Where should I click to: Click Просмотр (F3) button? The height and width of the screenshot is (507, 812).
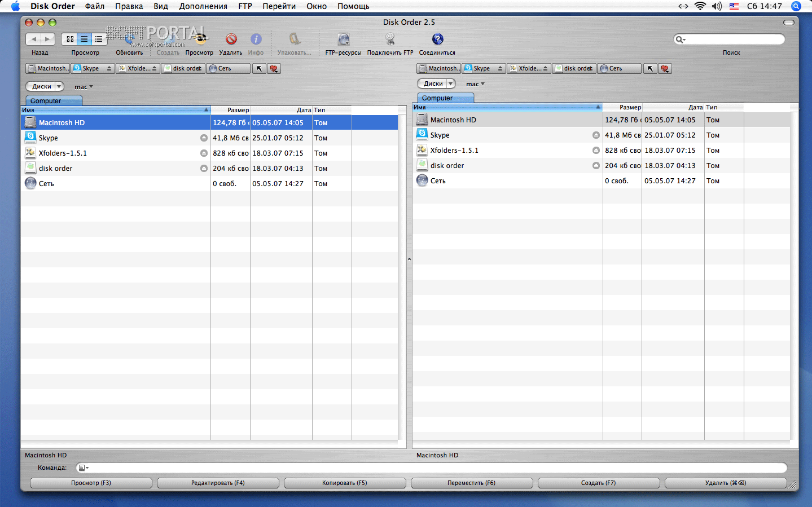(91, 483)
